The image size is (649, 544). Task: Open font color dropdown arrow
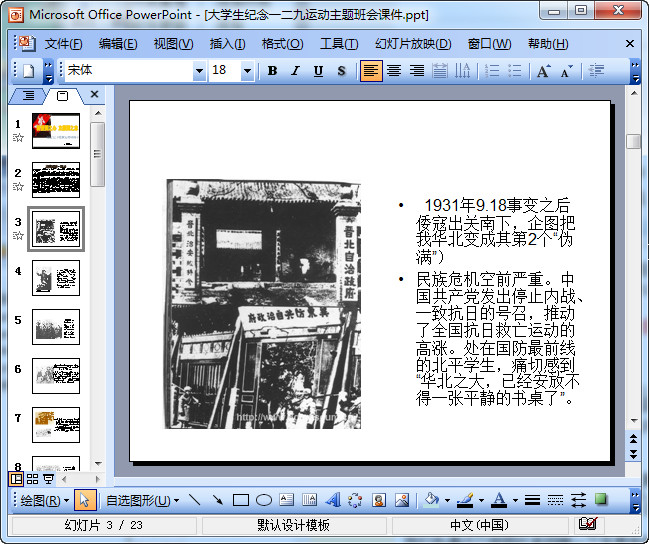click(x=515, y=501)
